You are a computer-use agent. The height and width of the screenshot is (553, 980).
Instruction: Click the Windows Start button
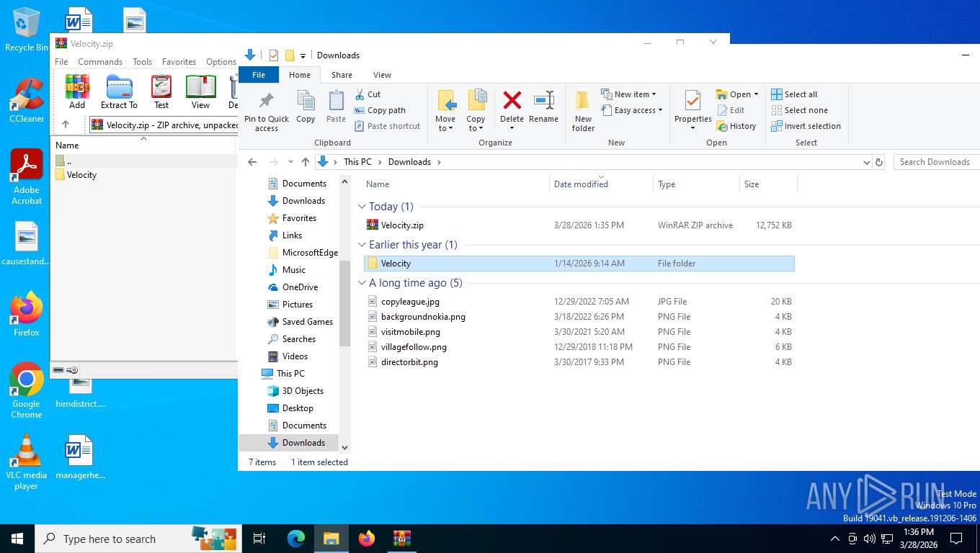pos(17,538)
